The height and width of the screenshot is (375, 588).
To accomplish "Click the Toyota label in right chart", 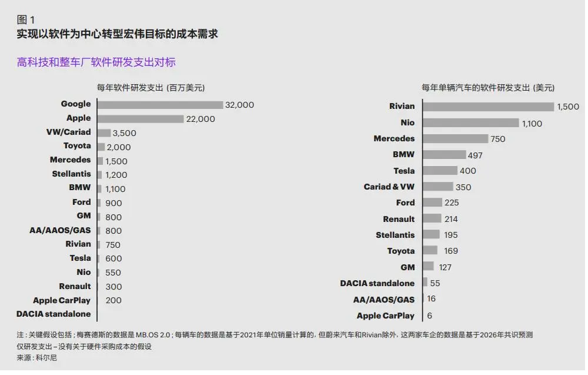I will [x=401, y=251].
